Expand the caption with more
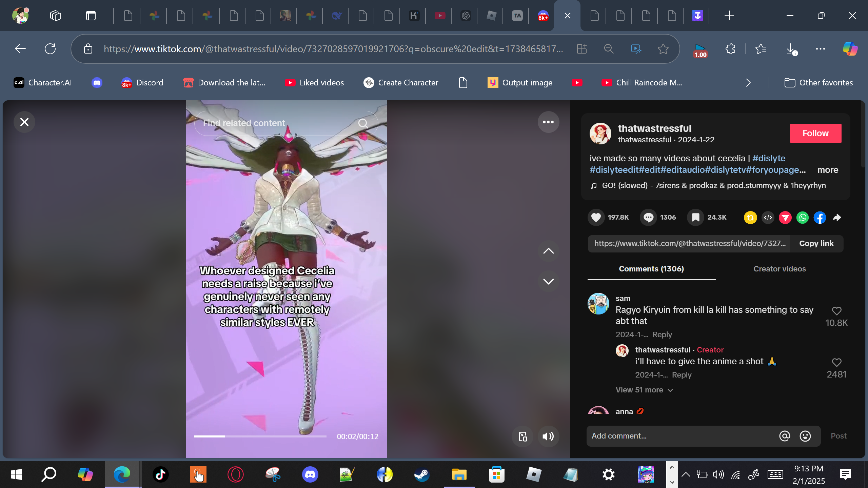Image resolution: width=868 pixels, height=488 pixels. [x=827, y=170]
